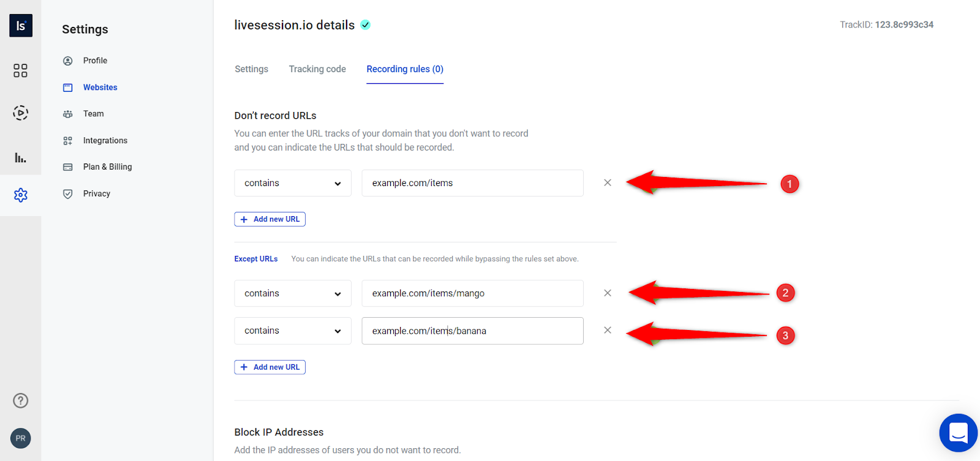Open Plan & Billing settings

coord(107,167)
